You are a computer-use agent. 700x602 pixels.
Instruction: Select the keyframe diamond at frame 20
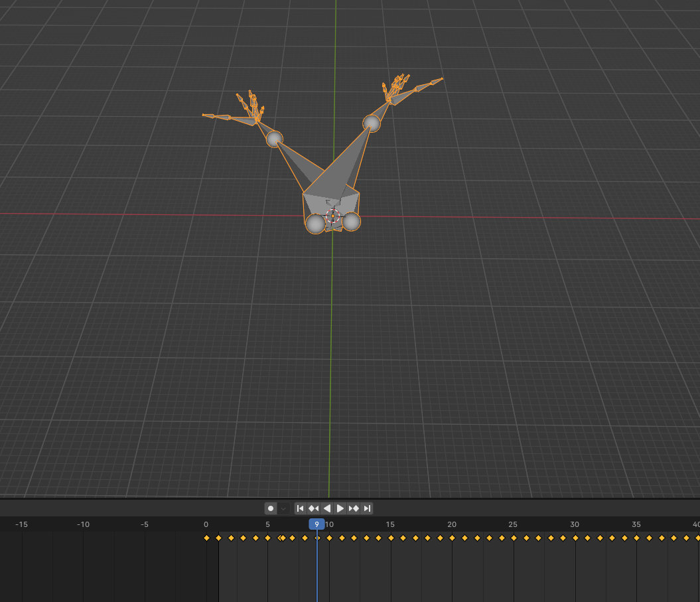[452, 538]
